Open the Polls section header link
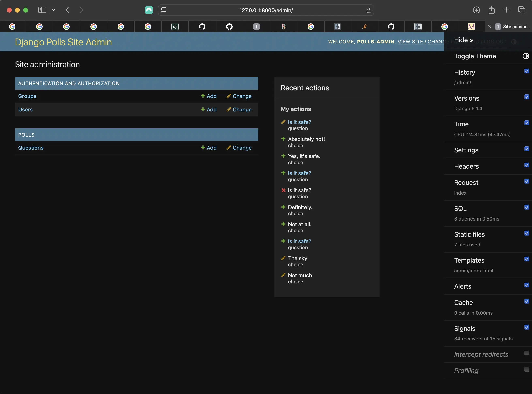Viewport: 532px width, 394px height. (x=27, y=135)
